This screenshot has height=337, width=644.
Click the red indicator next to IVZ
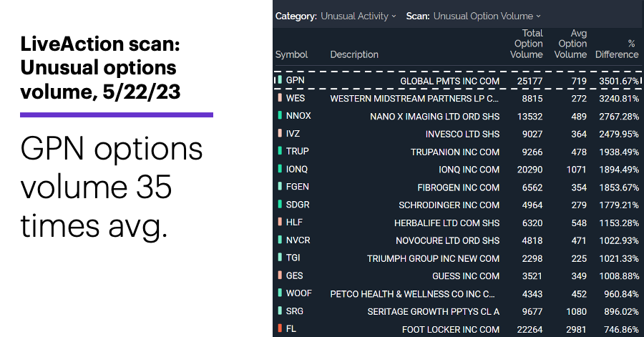[280, 133]
